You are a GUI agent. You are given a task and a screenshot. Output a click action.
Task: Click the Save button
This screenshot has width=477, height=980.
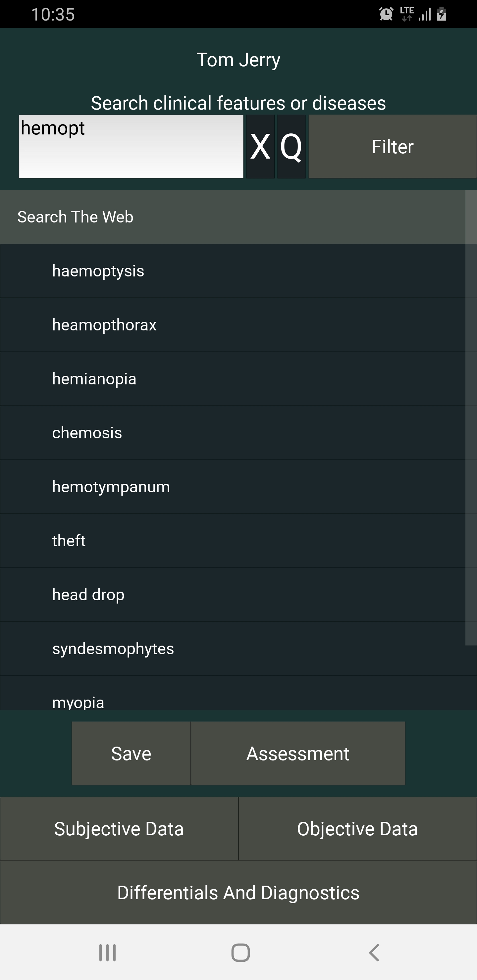click(131, 753)
